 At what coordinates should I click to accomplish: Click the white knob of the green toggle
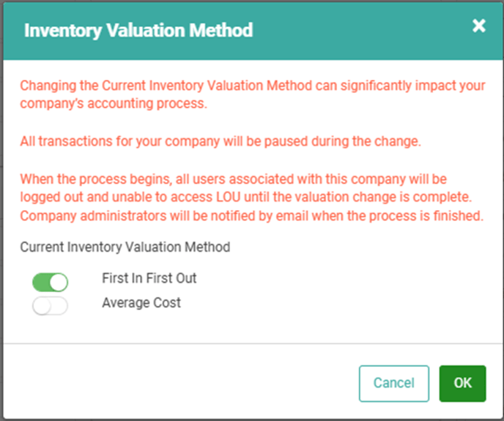click(59, 283)
